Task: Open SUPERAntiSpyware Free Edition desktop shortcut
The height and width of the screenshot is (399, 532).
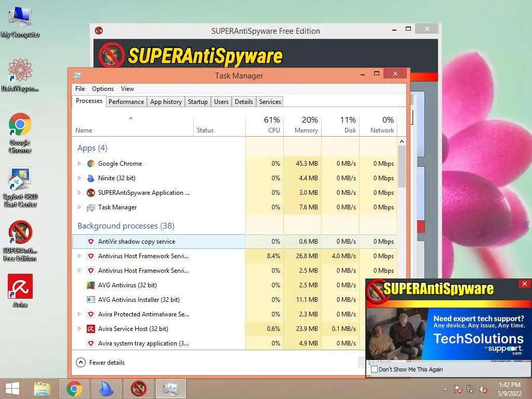Action: click(20, 241)
